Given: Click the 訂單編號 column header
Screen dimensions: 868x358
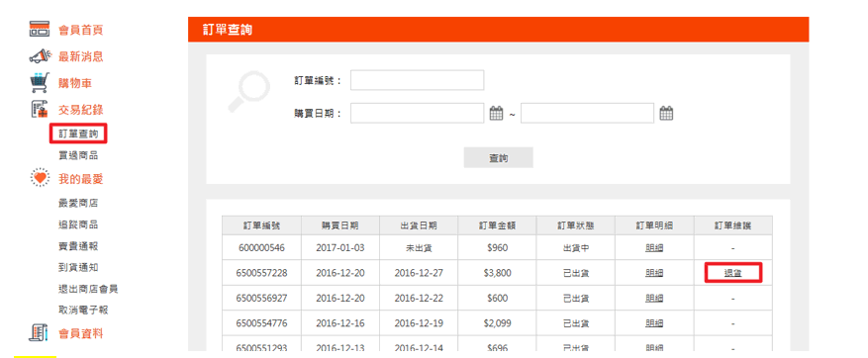Looking at the screenshot, I should click(x=262, y=225).
